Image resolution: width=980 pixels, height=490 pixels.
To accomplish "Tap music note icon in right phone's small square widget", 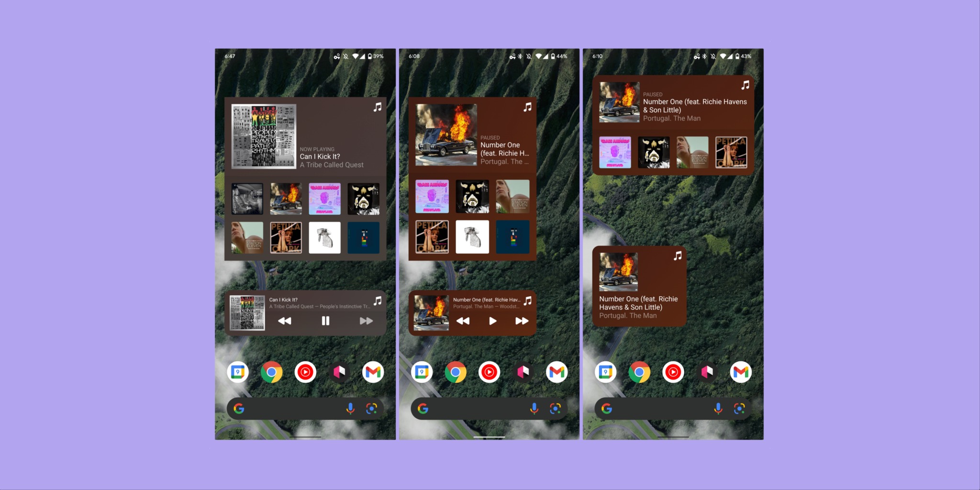I will pos(678,256).
